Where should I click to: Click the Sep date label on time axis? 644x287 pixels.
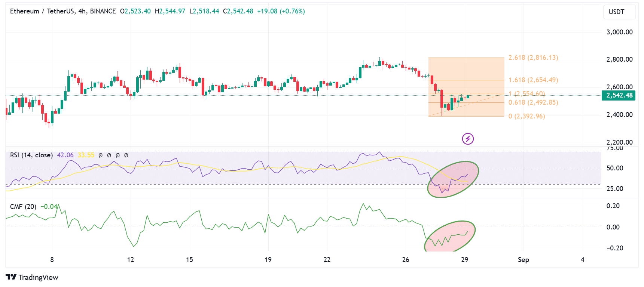523,260
